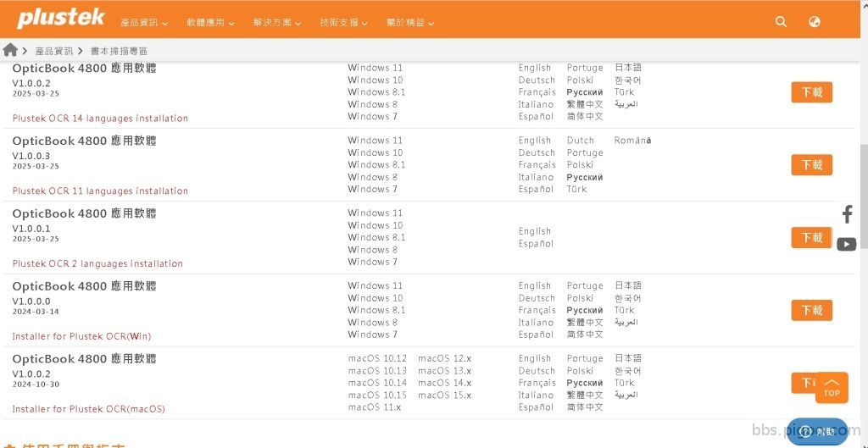The width and height of the screenshot is (868, 448).
Task: Open the YouTube icon on the side
Action: (x=847, y=244)
